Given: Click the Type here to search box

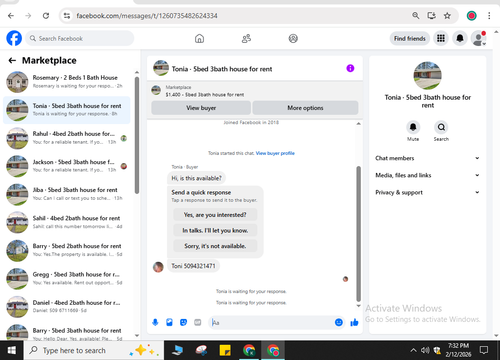Looking at the screenshot, I should (x=94, y=350).
